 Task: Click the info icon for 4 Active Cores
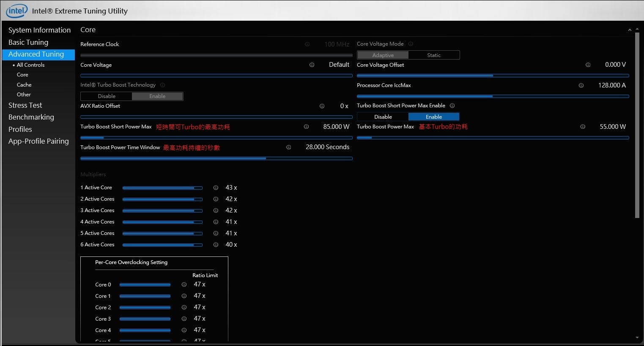[x=216, y=222]
